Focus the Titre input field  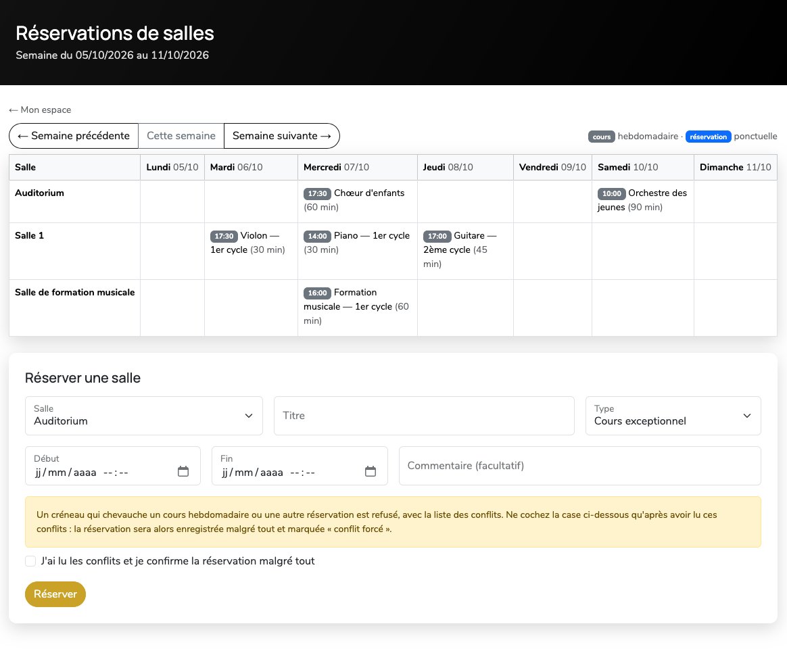point(424,416)
